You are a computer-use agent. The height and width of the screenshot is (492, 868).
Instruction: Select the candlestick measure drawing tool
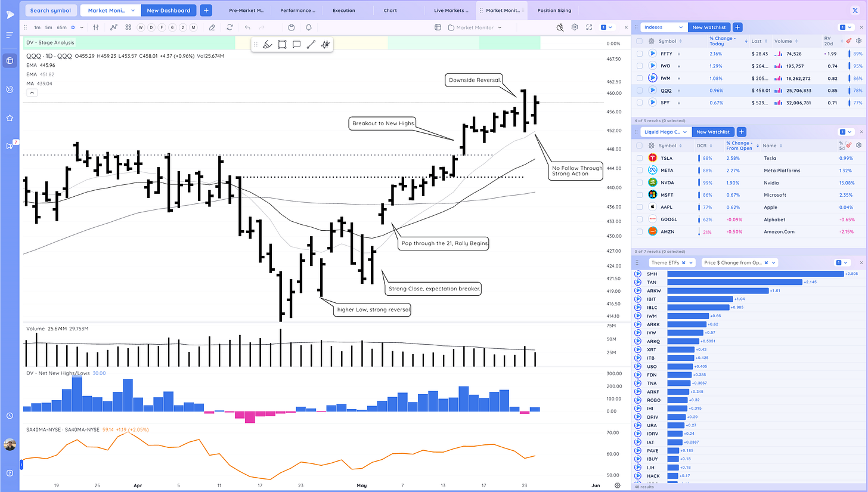coord(325,44)
